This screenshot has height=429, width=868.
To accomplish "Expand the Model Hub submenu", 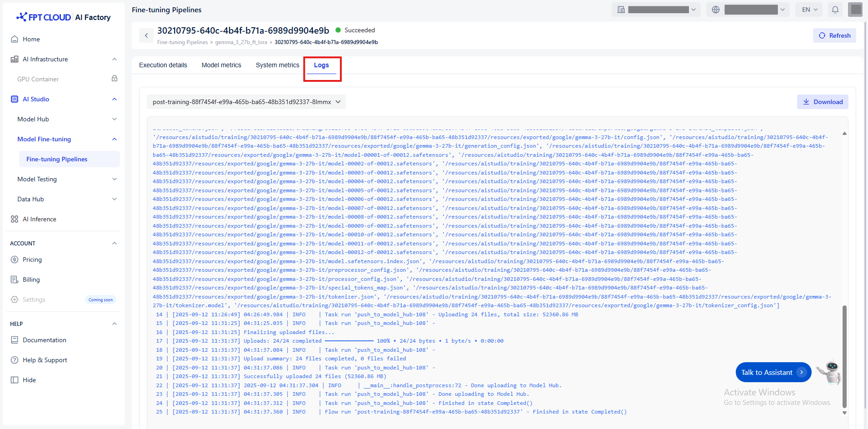I will tap(115, 119).
